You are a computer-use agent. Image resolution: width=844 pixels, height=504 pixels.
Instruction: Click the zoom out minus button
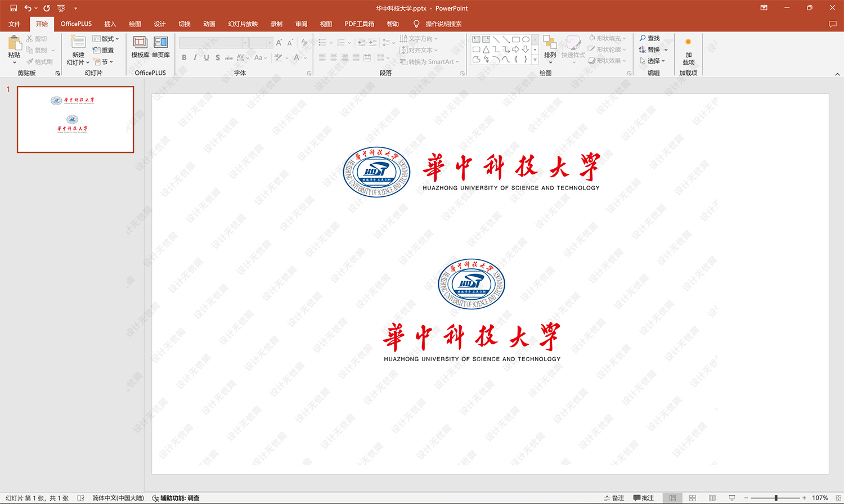746,498
